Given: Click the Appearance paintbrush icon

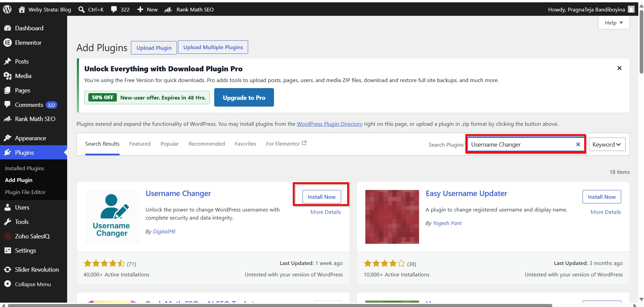Looking at the screenshot, I should tap(7, 138).
